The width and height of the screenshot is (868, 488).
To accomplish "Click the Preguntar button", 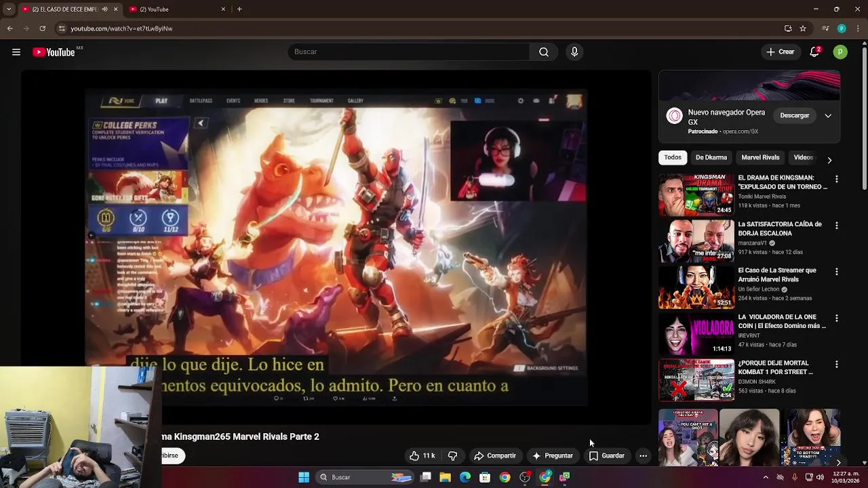I will click(553, 455).
